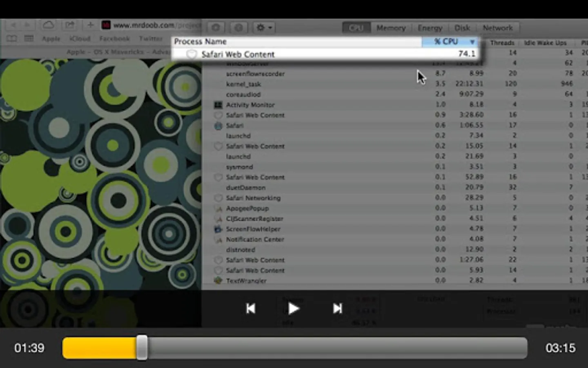Select the distnoted process
The height and width of the screenshot is (368, 588).
pos(241,249)
